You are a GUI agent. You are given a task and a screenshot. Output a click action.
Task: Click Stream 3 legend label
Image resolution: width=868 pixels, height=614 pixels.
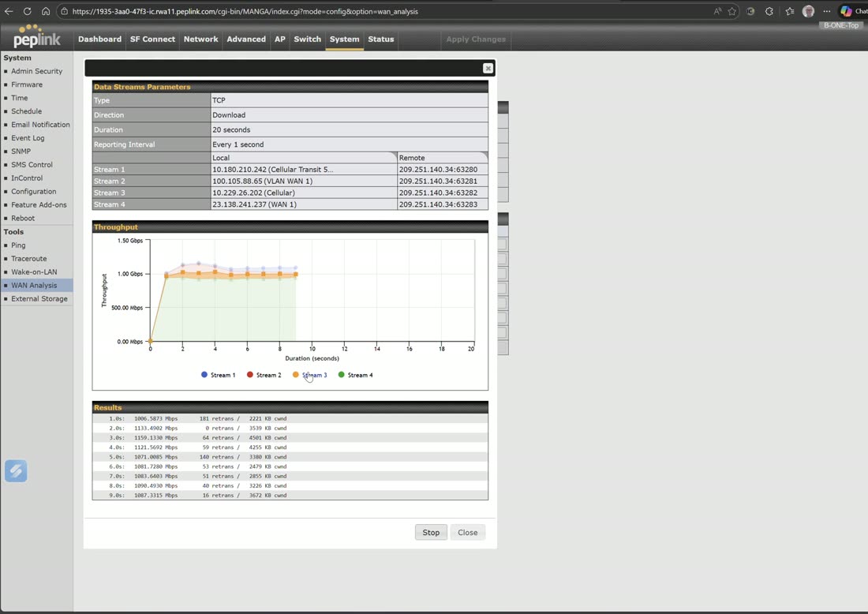314,376
